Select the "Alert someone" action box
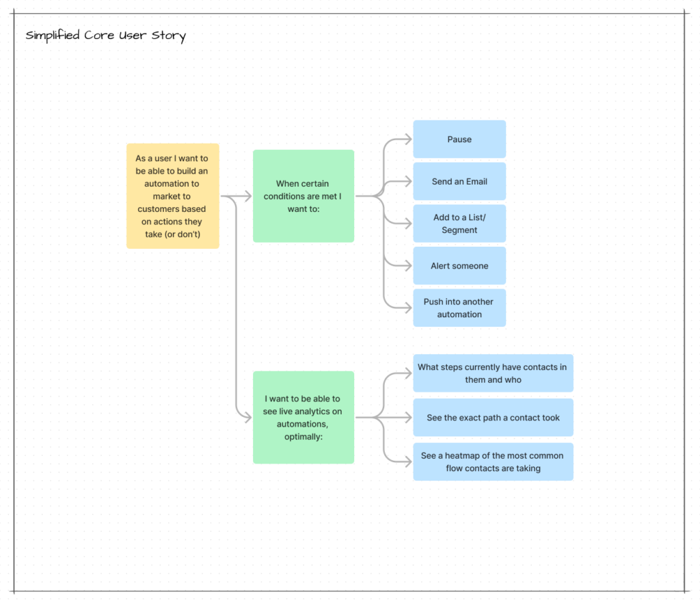This screenshot has width=700, height=603. point(459,266)
